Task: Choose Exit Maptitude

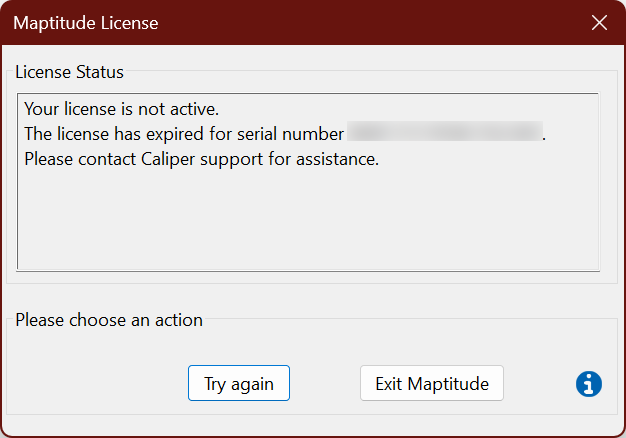Action: coord(431,383)
